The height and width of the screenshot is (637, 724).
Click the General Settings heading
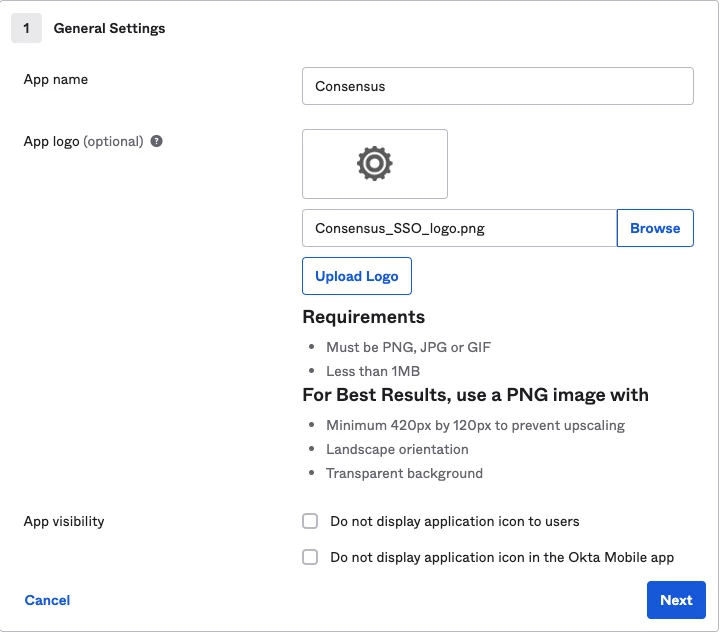(109, 28)
